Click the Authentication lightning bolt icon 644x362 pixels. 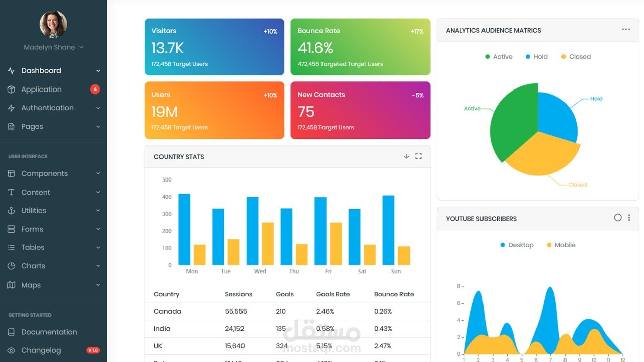[x=11, y=108]
